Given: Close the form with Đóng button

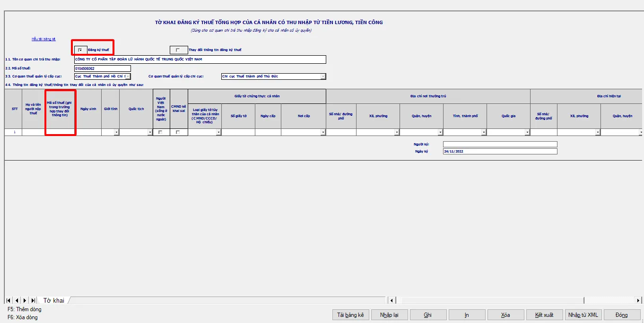Looking at the screenshot, I should [622, 315].
